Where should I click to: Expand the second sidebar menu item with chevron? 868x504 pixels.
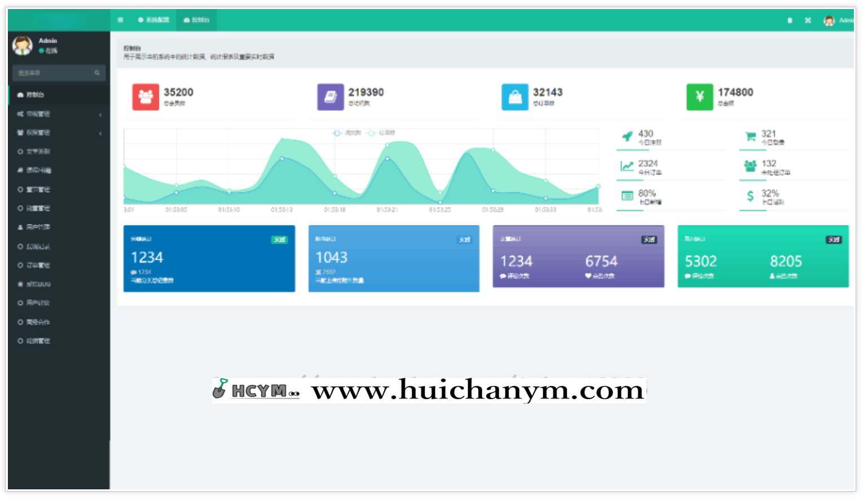pyautogui.click(x=59, y=114)
